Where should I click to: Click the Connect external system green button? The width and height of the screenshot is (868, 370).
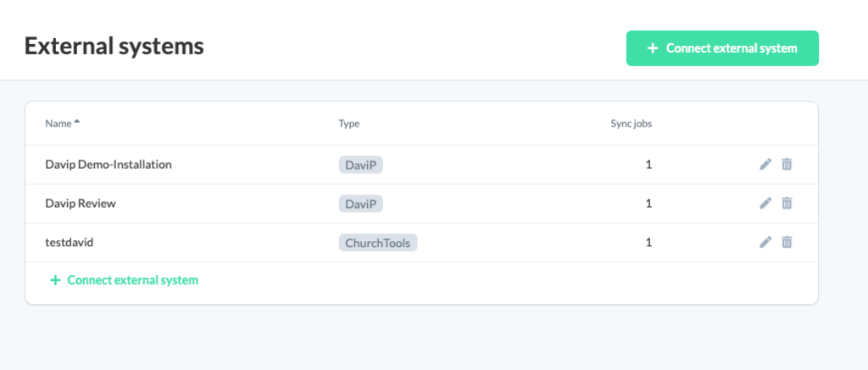point(722,48)
